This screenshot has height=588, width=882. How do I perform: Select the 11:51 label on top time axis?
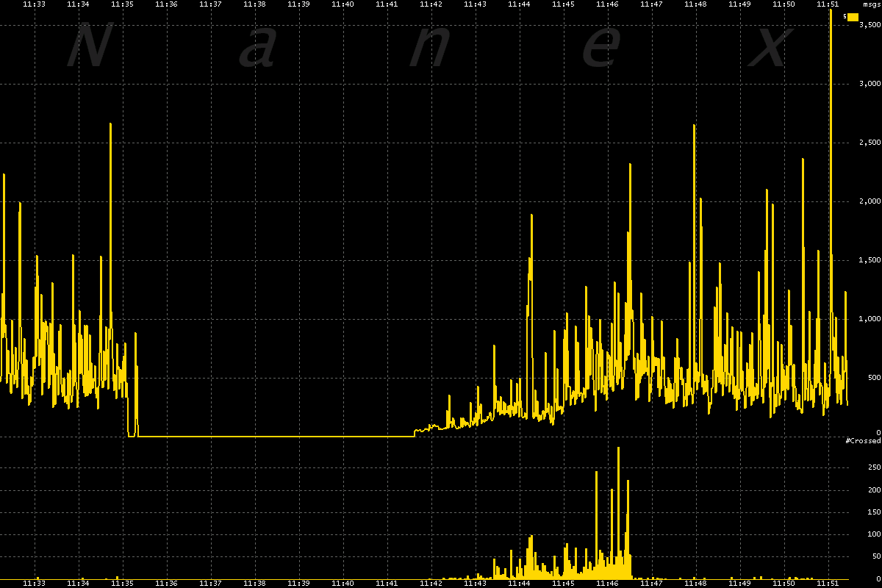tap(828, 4)
